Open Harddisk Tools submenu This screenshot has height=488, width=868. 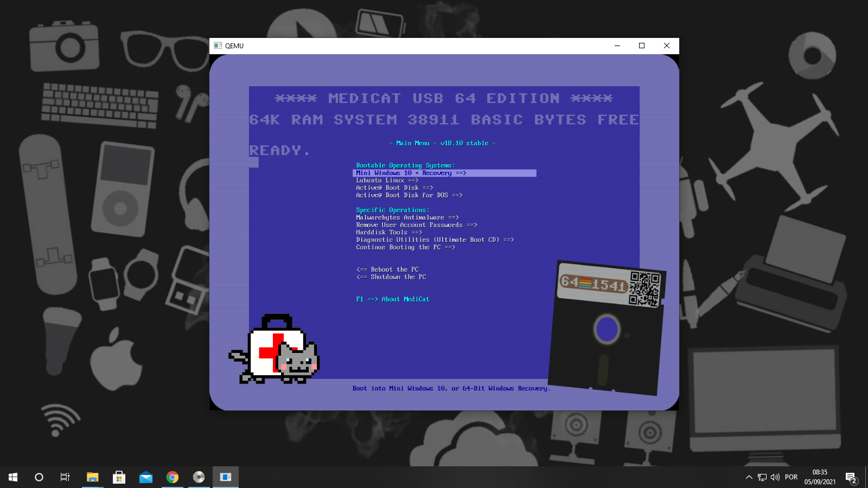point(389,233)
